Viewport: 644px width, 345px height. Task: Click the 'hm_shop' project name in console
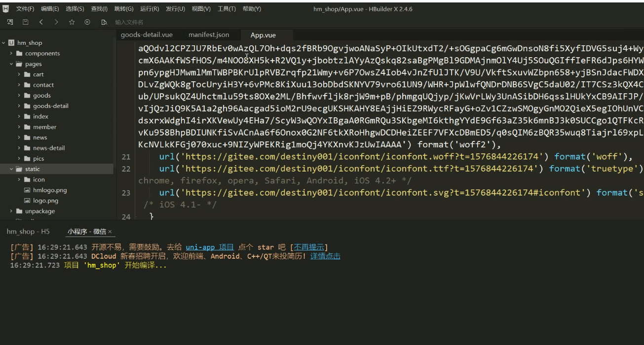tap(101, 265)
